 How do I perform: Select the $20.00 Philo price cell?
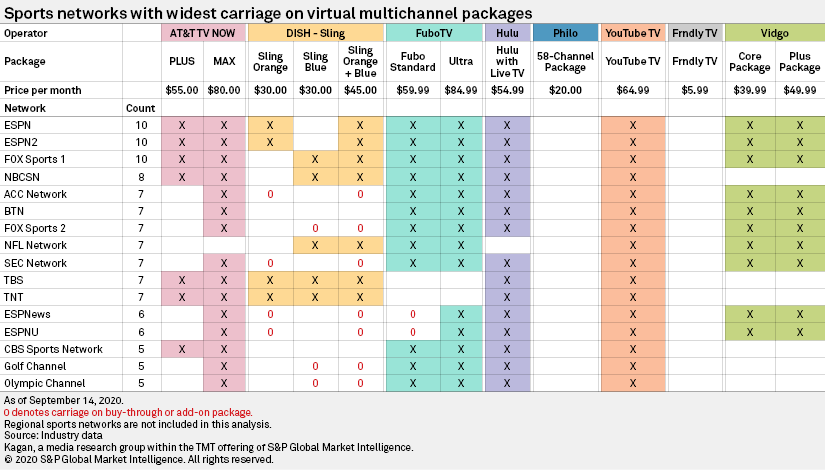[565, 90]
